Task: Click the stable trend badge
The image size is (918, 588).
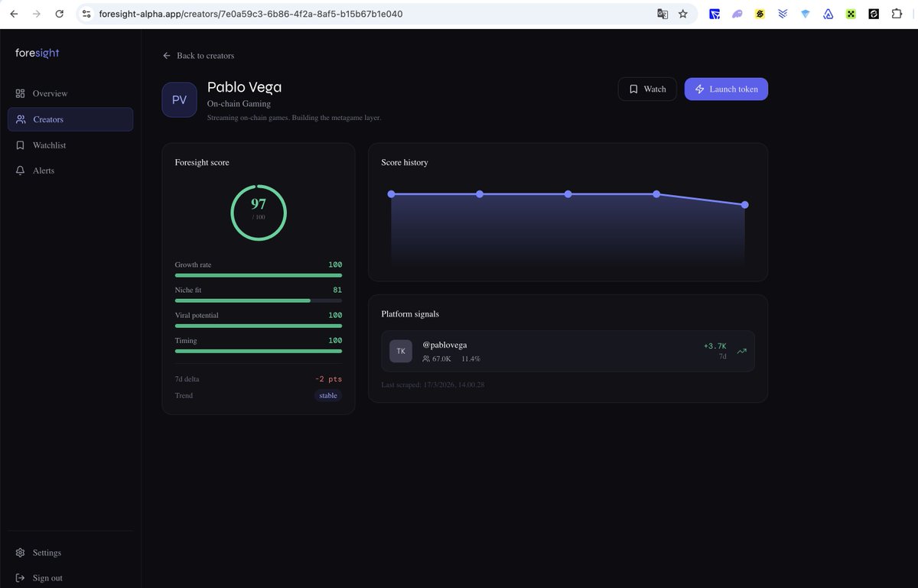Action: point(328,395)
